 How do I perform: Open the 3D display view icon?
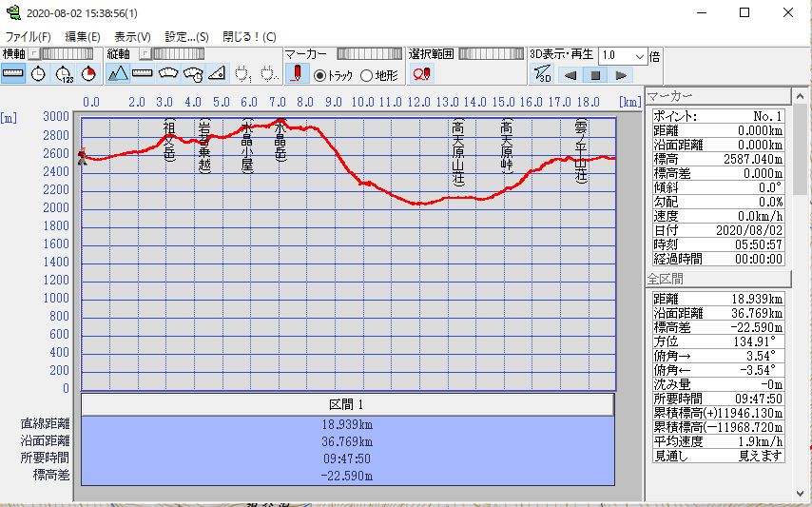[x=542, y=74]
